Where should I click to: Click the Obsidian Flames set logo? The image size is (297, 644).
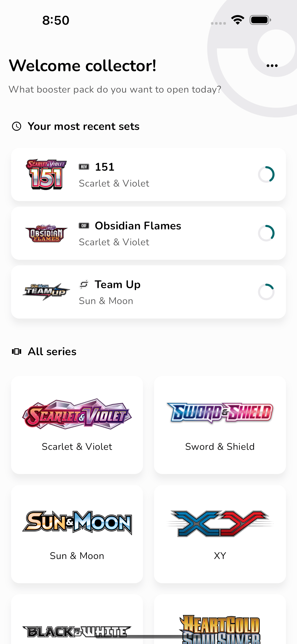[x=47, y=233]
